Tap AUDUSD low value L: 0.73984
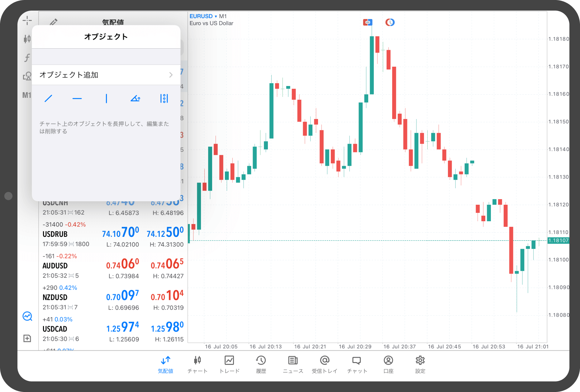Image resolution: width=580 pixels, height=392 pixels. pyautogui.click(x=124, y=276)
